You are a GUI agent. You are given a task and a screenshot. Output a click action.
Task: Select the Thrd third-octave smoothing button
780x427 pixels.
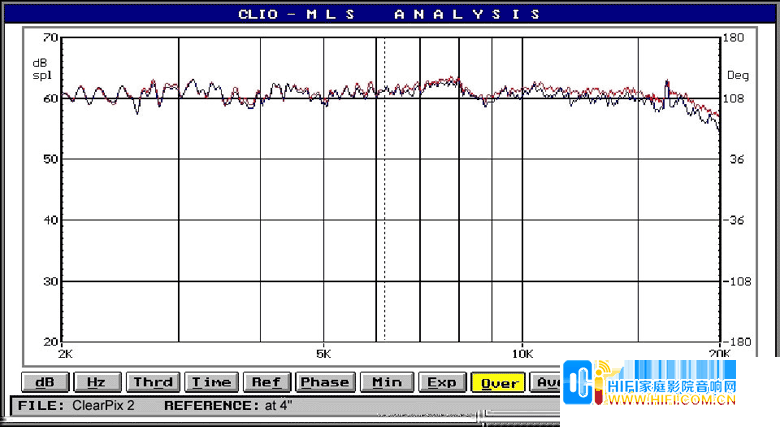[x=153, y=382]
